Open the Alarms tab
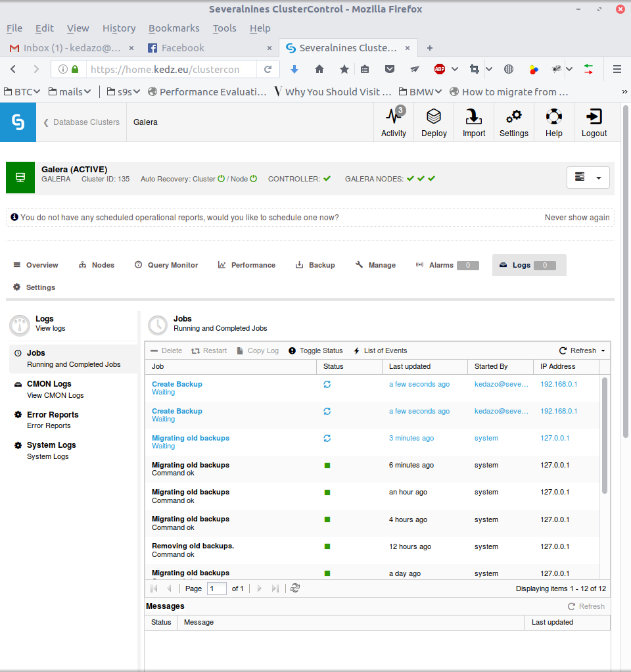631x672 pixels. point(447,265)
